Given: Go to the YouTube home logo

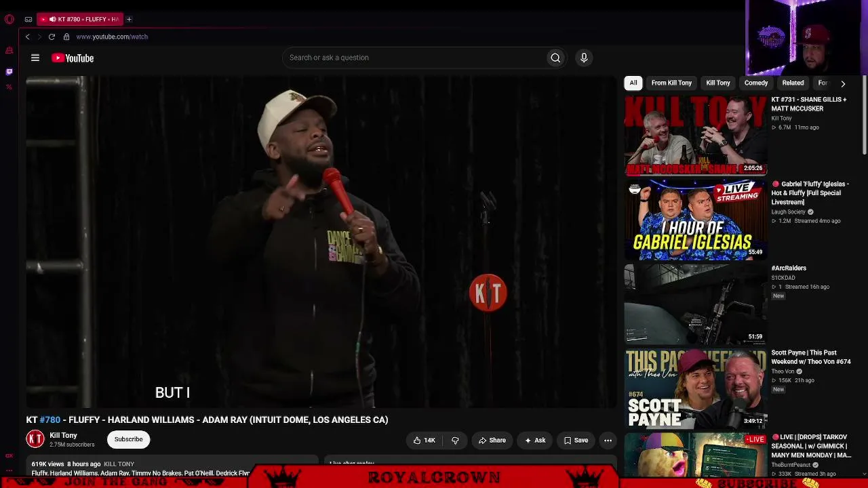Looking at the screenshot, I should [x=73, y=58].
